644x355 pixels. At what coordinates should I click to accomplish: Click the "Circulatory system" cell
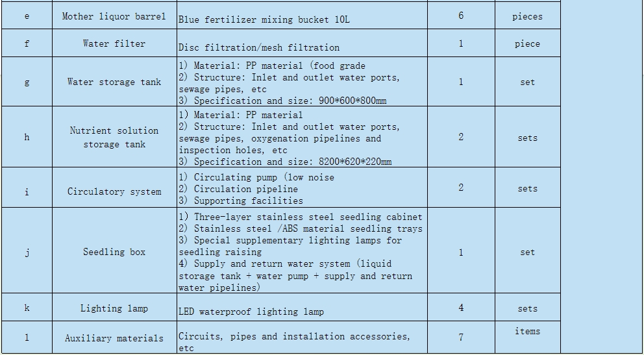[x=114, y=191]
